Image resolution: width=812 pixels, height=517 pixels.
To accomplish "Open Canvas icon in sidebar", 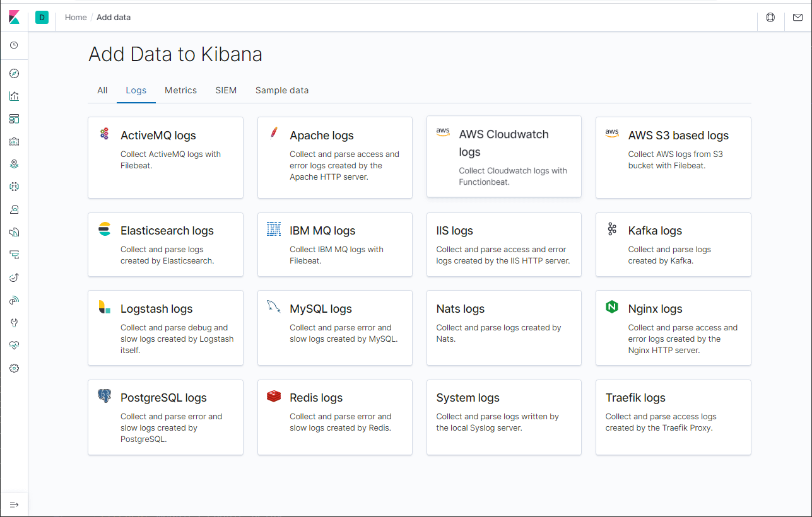I will tap(14, 141).
